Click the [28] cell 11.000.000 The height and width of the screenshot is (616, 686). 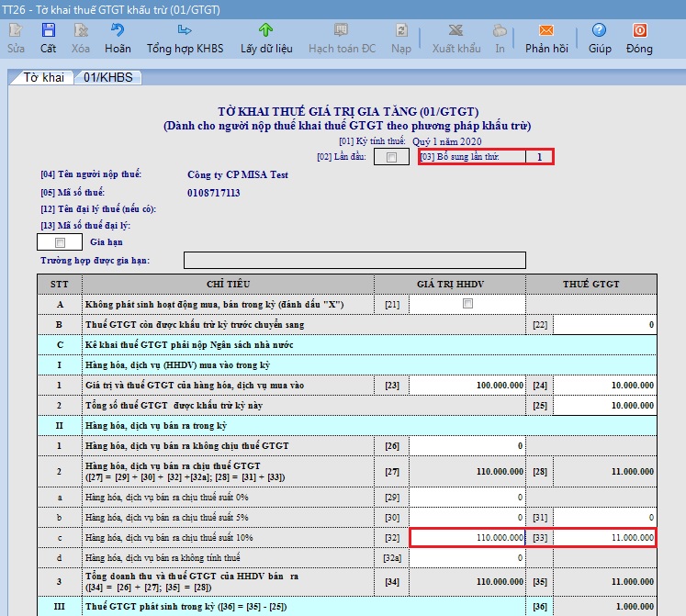pos(604,472)
